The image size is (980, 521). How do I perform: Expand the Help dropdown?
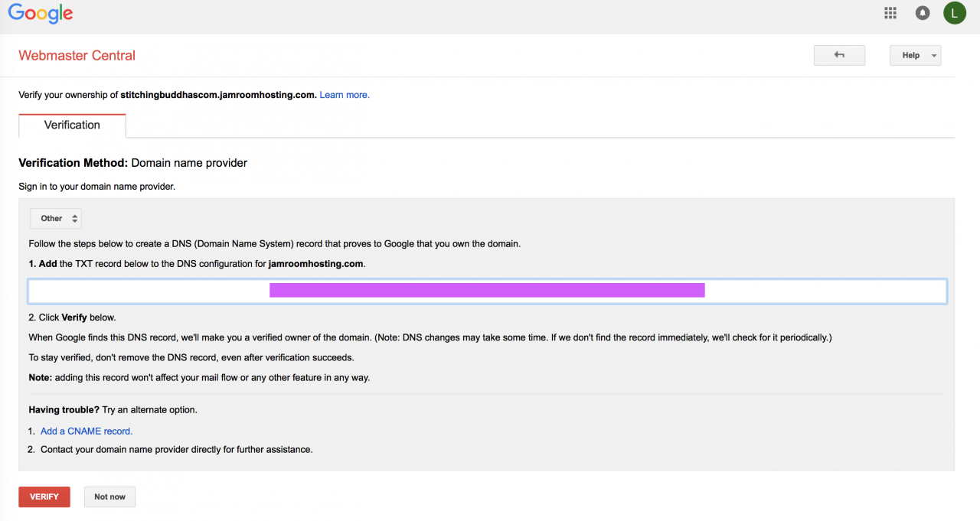(915, 55)
